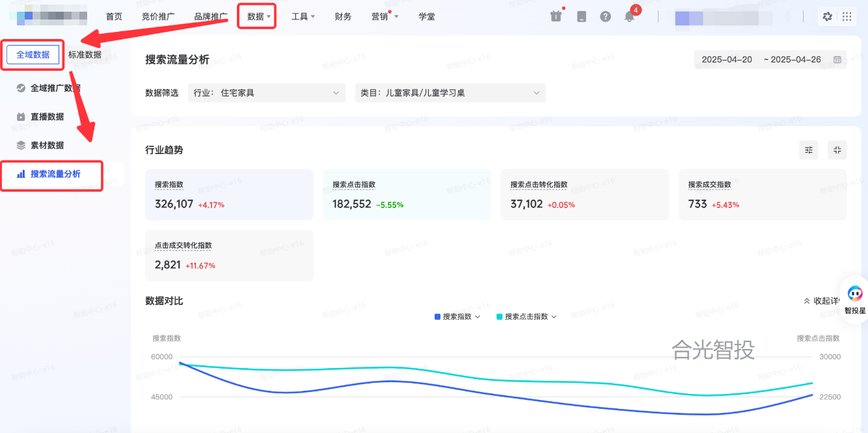Open 搜索流量分析 in the sidebar

point(56,174)
